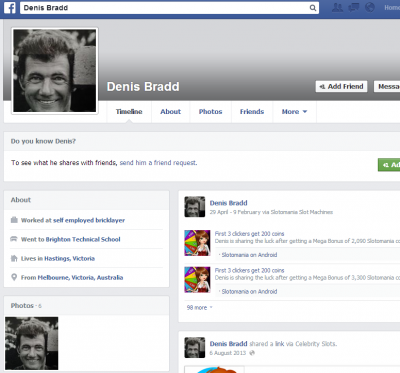Expand the 98 more posts dropdown
Viewport: 400px width, 373px height.
coord(199,307)
